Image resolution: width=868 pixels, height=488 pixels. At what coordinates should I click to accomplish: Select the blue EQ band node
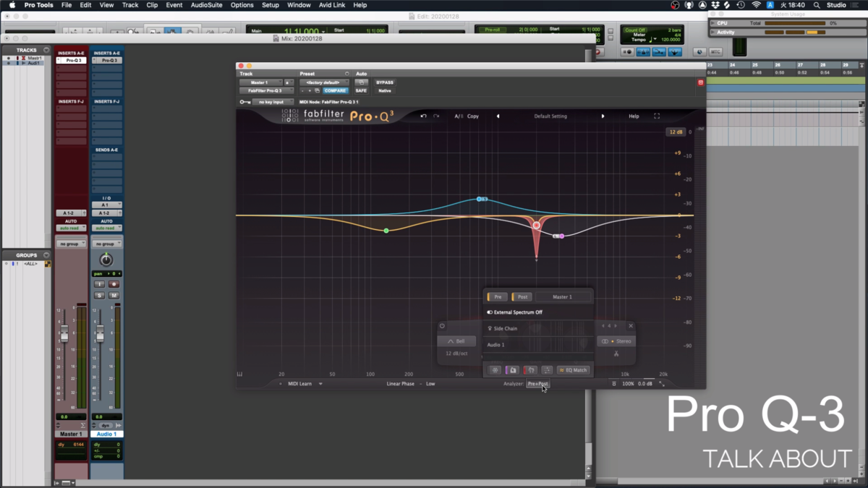479,199
